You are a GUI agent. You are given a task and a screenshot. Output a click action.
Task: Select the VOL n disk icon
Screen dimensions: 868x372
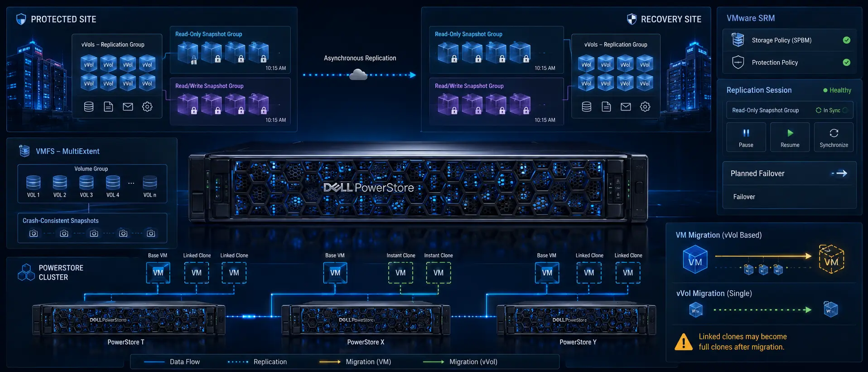150,182
